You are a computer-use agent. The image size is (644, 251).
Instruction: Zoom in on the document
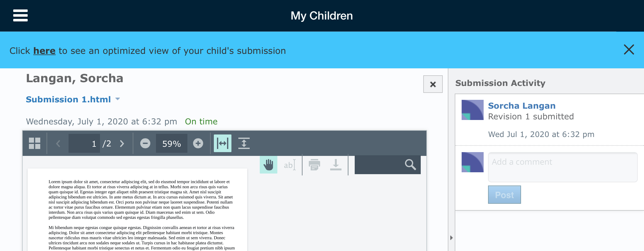click(198, 144)
